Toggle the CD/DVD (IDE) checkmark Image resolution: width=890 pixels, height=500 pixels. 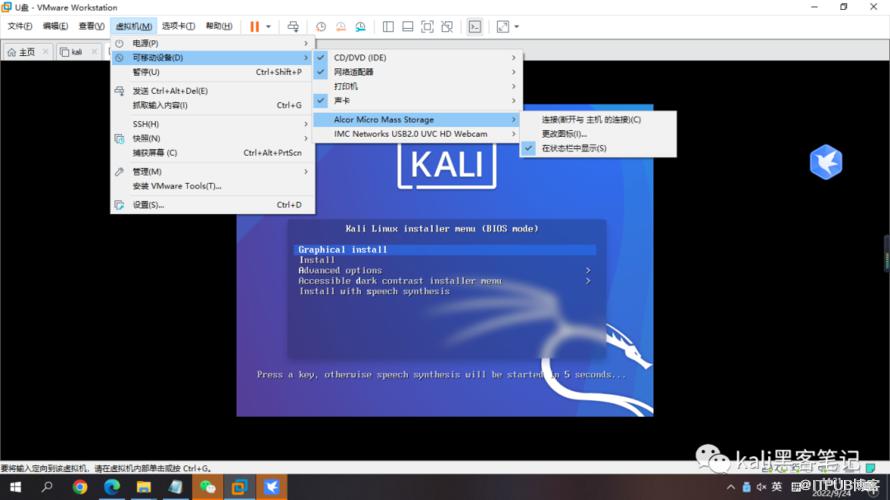tap(321, 57)
